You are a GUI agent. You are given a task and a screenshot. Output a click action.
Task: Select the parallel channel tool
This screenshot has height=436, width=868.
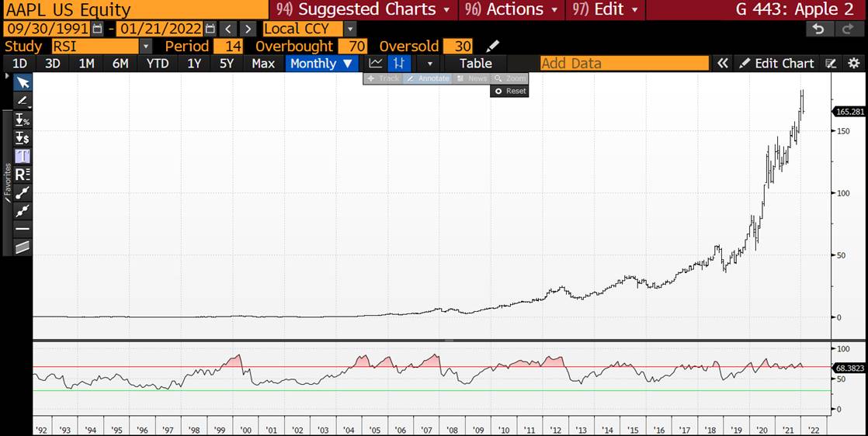(23, 247)
